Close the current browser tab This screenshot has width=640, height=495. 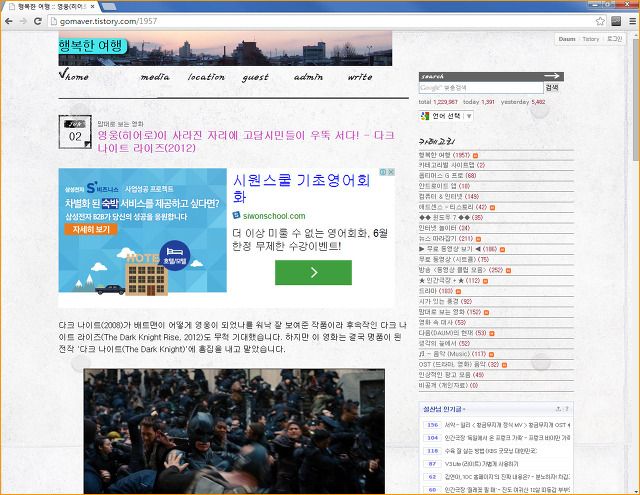tap(93, 7)
